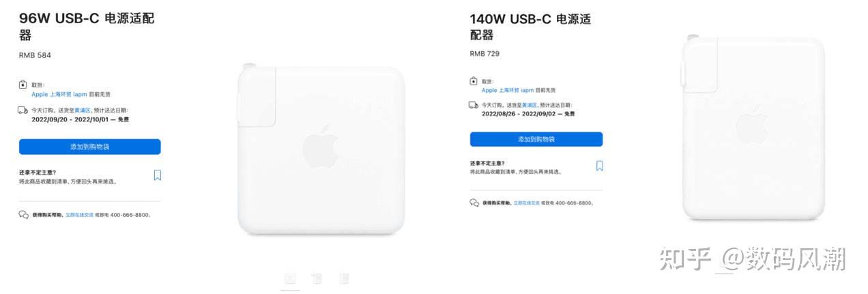Click the large 140W adapter product image
This screenshot has width=868, height=294.
753,128
